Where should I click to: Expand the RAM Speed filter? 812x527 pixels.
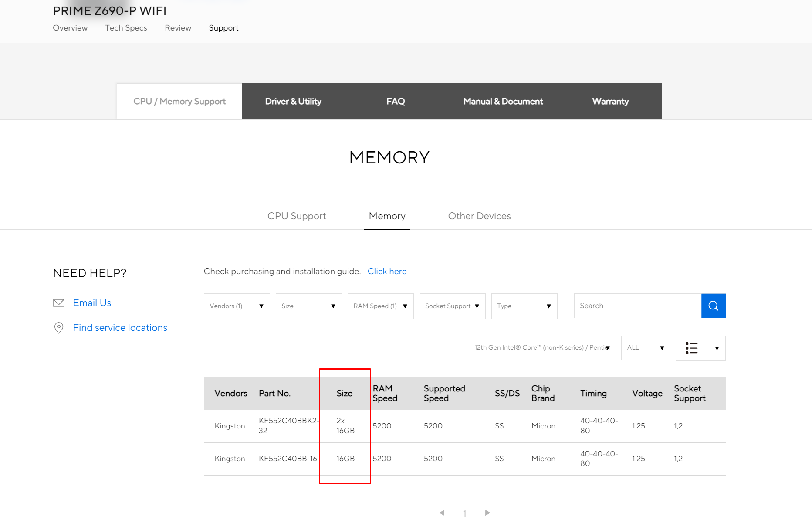381,306
